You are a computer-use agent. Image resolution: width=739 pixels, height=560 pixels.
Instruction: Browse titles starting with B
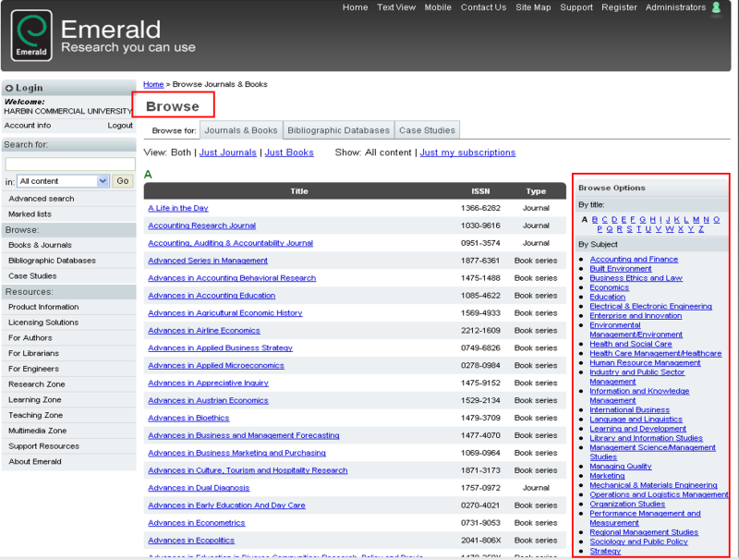click(x=595, y=220)
